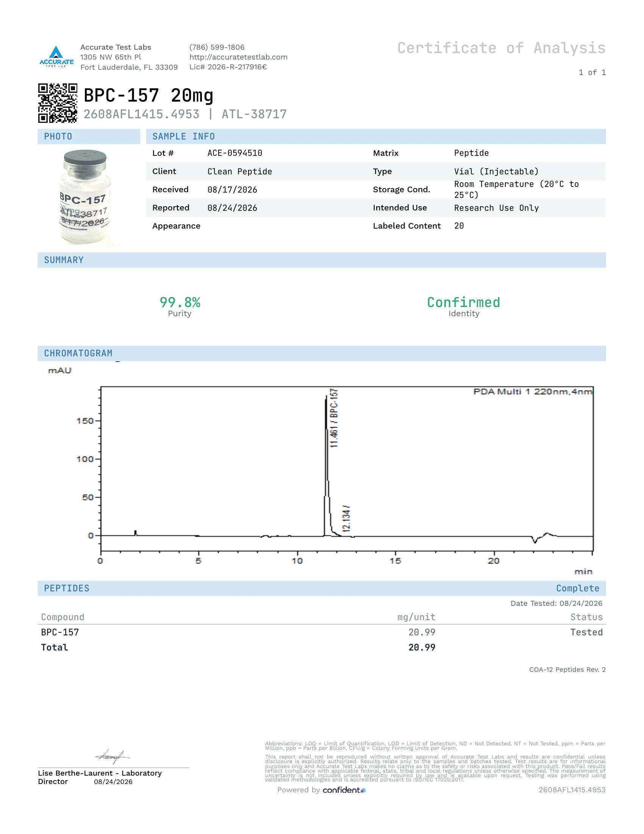Viewport: 644px width, 834px height.
Task: Select the 'BPC-157' compound row name
Action: (60, 632)
